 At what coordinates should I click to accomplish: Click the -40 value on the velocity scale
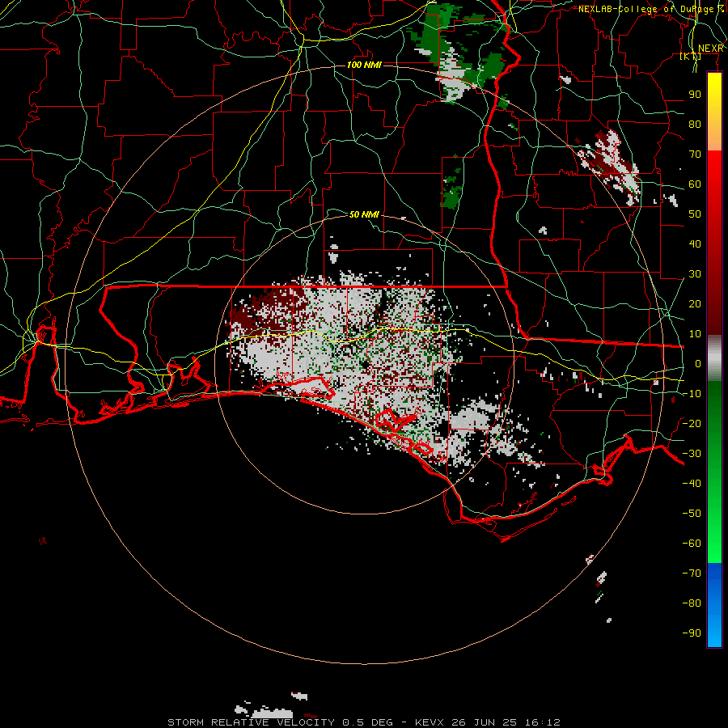tap(692, 484)
